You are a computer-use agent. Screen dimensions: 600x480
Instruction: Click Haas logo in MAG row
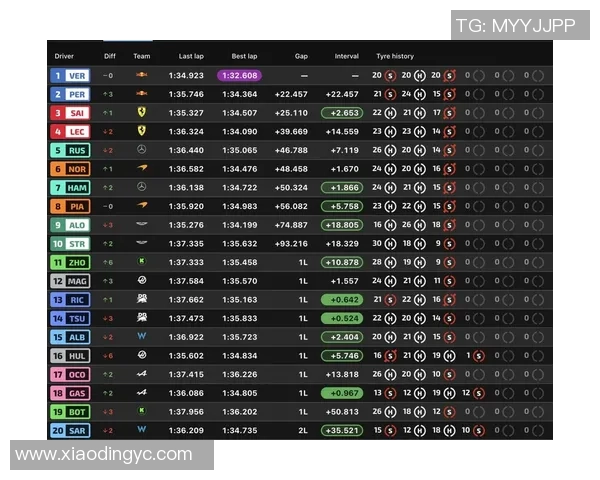[x=142, y=280]
